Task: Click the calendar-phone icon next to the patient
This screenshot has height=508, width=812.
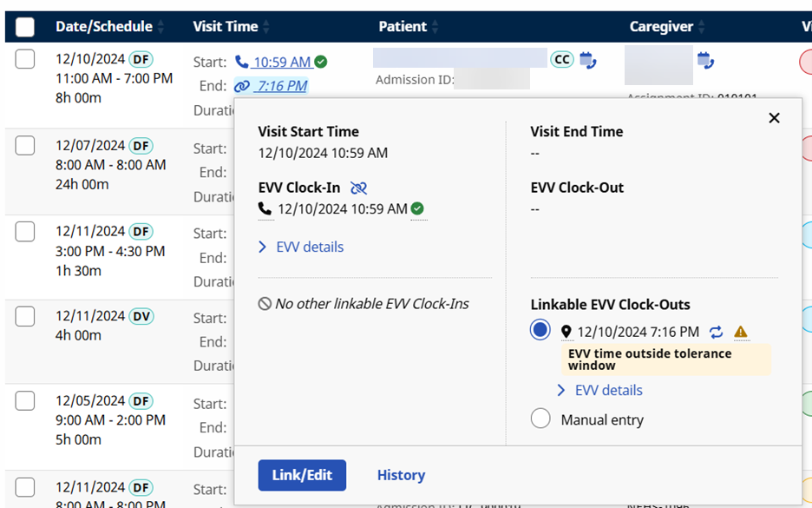Action: point(588,60)
